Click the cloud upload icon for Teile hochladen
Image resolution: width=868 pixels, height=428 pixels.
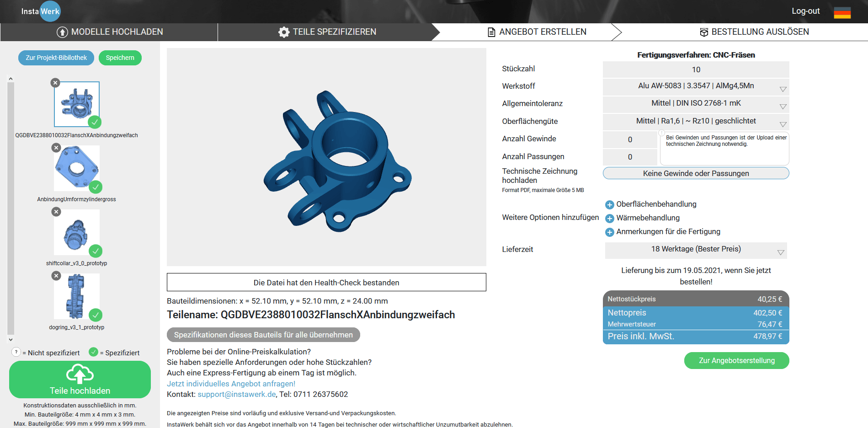pyautogui.click(x=80, y=374)
